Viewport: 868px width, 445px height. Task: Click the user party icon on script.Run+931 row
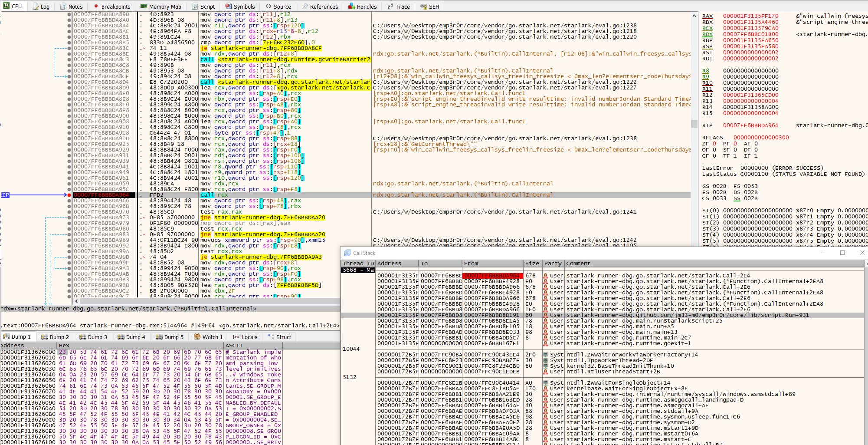pyautogui.click(x=546, y=315)
